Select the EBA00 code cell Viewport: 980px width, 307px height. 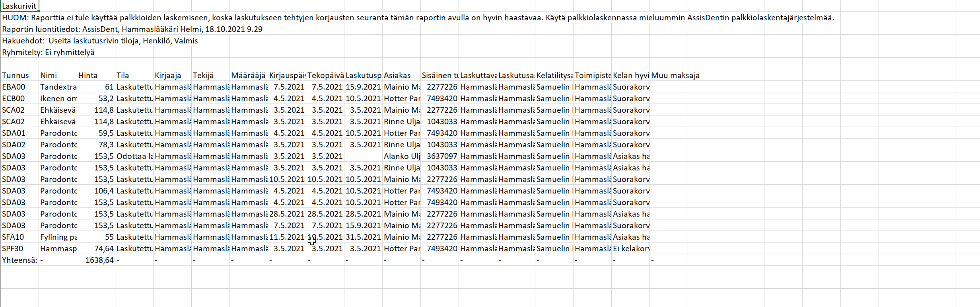[x=19, y=87]
